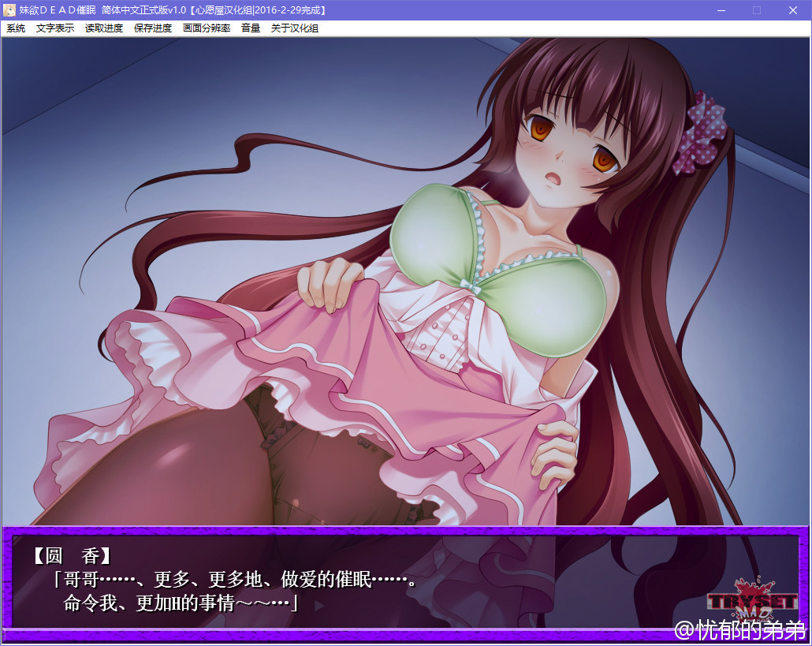This screenshot has width=812, height=646.
Task: Click the speaker name label 【圆香】
Action: tap(73, 555)
